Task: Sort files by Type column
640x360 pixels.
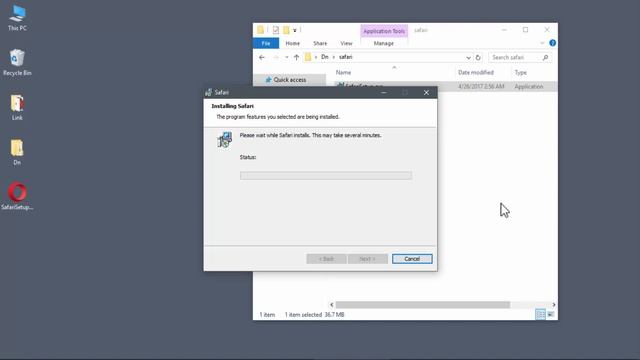Action: [x=520, y=73]
